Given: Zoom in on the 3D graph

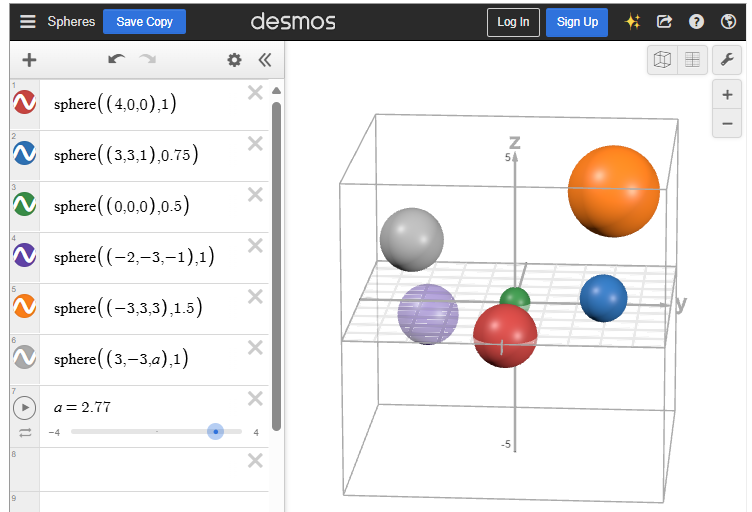Looking at the screenshot, I should 727,95.
